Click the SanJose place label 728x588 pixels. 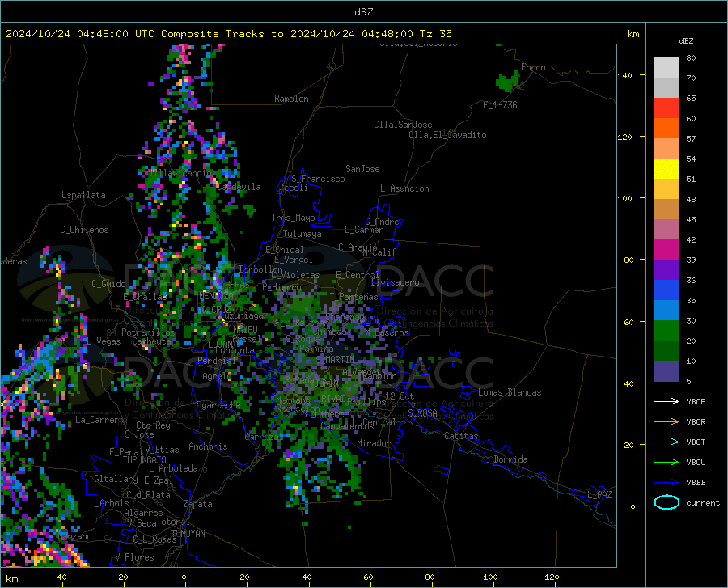point(362,169)
